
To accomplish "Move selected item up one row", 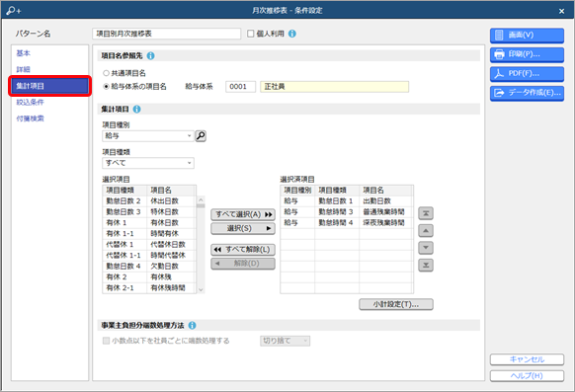I will 426,230.
